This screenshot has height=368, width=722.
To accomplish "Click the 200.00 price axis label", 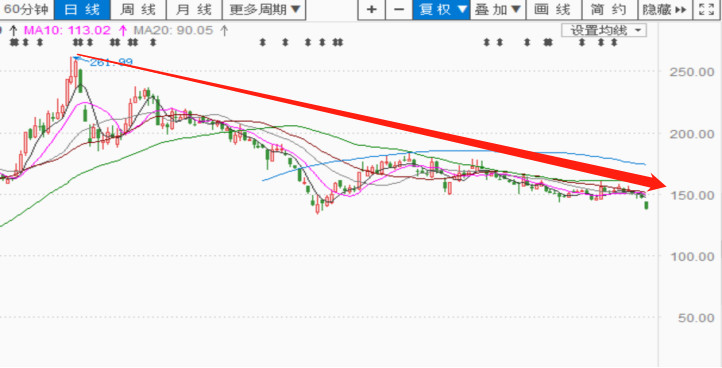I will tap(692, 134).
